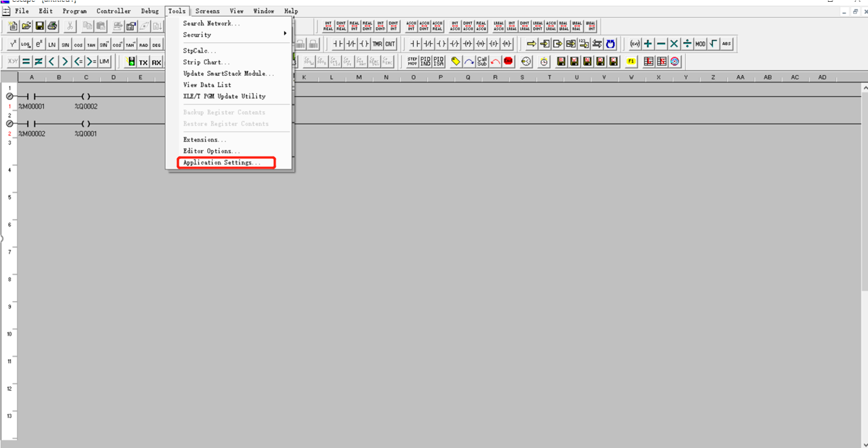Open the View menu
This screenshot has width=868, height=448.
click(x=236, y=11)
